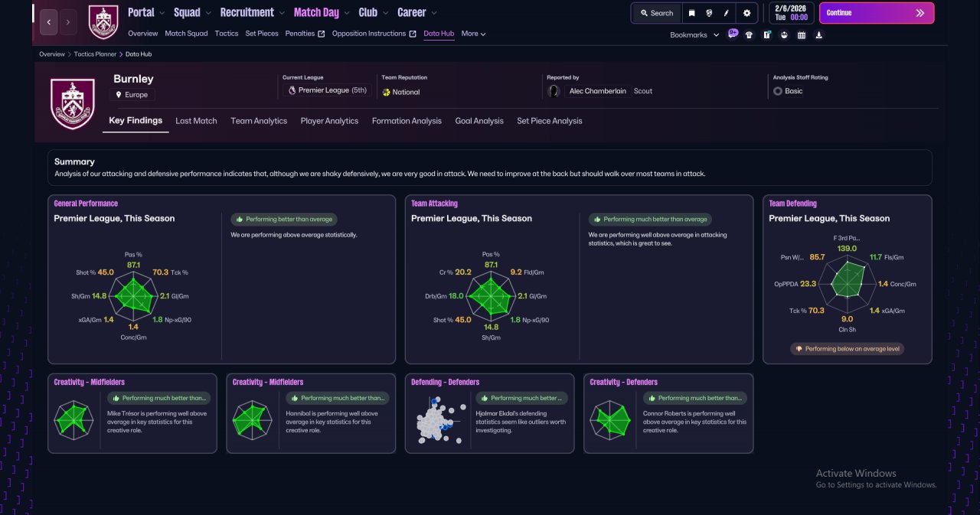Click the Overview breadcrumb link
980x515 pixels.
(52, 54)
